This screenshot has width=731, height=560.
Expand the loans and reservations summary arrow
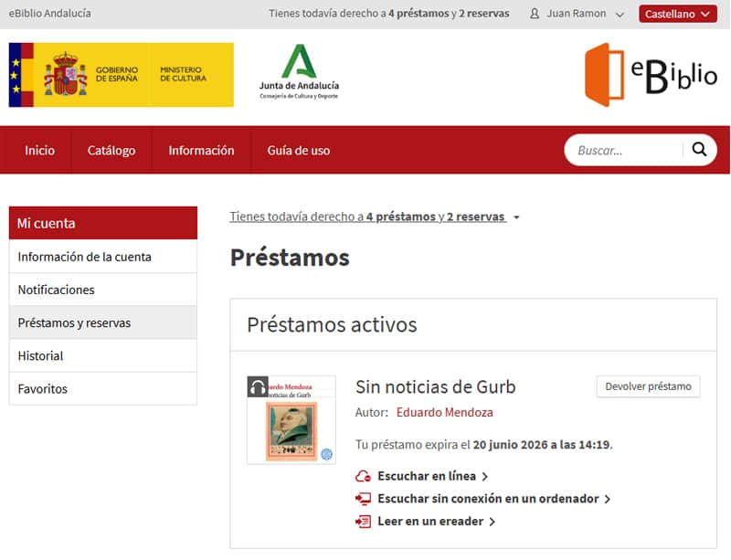[x=516, y=217]
